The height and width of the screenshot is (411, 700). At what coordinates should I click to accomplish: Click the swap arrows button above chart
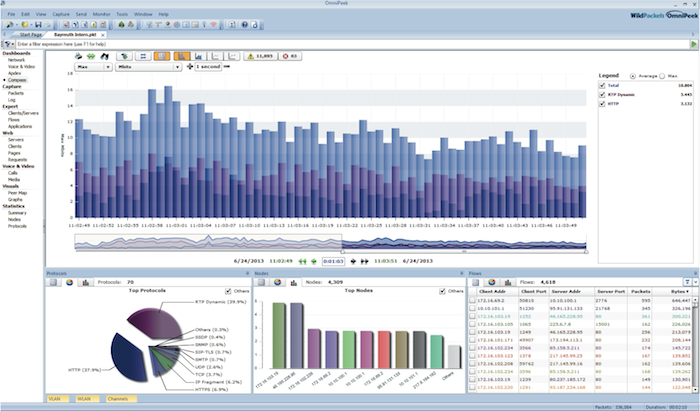pyautogui.click(x=143, y=56)
